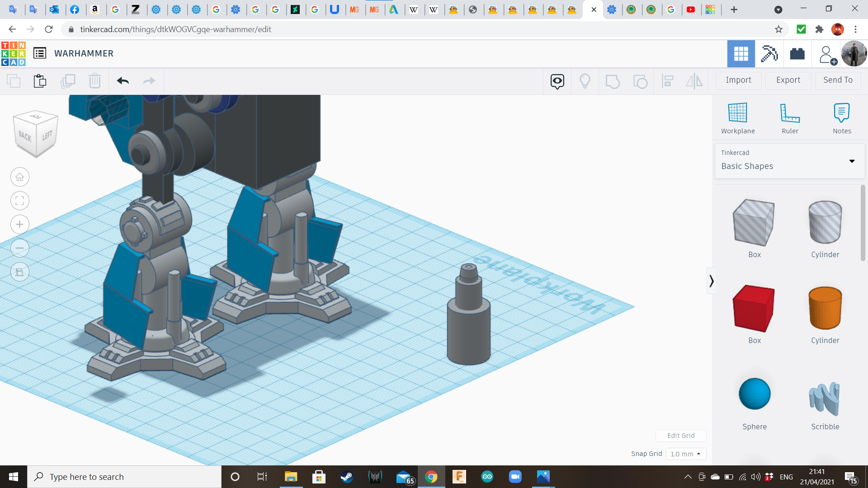Click the Undo arrow icon

coord(123,81)
